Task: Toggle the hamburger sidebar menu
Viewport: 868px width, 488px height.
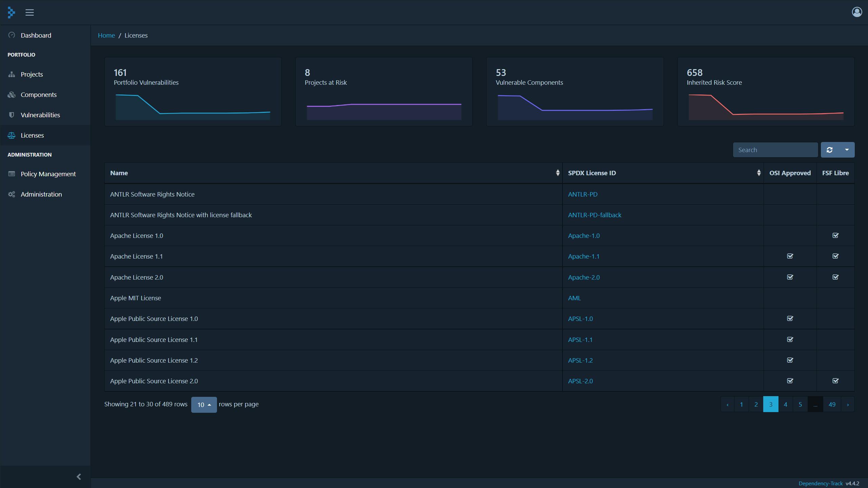Action: [29, 13]
